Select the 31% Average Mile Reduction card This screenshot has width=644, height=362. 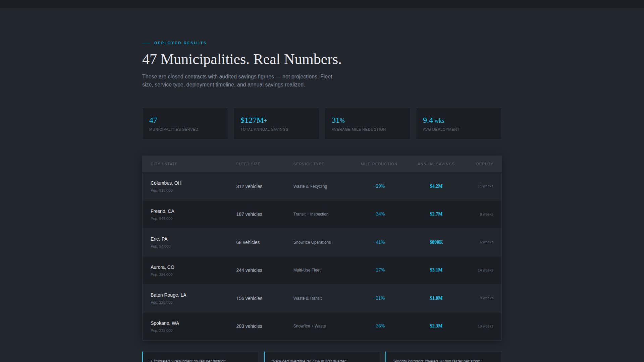[368, 124]
